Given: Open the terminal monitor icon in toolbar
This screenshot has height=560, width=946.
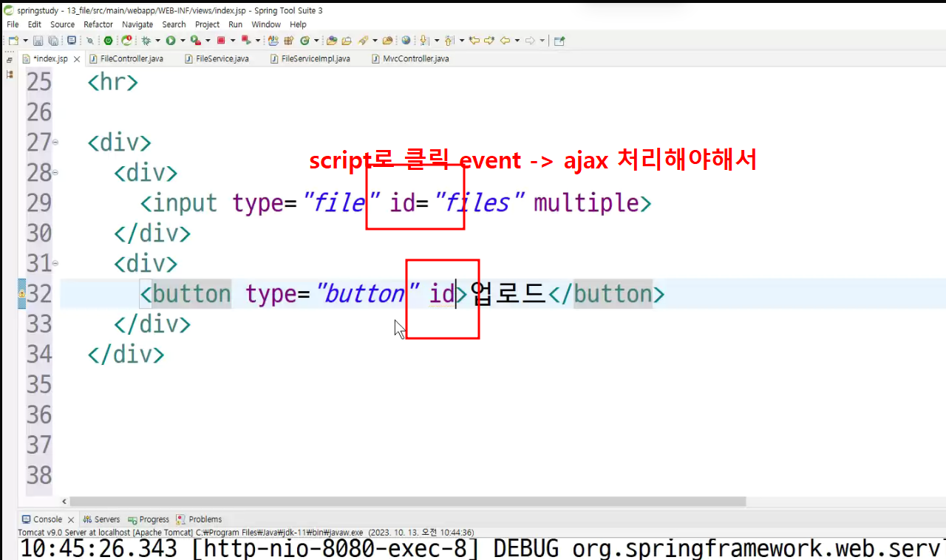Looking at the screenshot, I should click(72, 41).
